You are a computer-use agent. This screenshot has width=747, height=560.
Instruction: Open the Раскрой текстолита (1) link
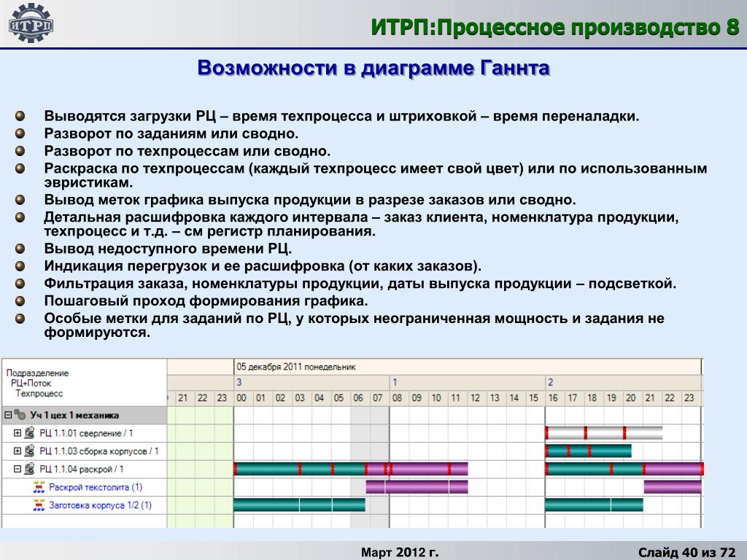click(x=96, y=487)
